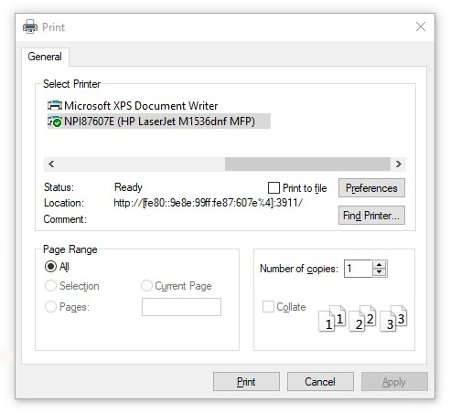The width and height of the screenshot is (450, 413).
Task: Click the collated pages set 2 illustration
Action: tap(362, 318)
